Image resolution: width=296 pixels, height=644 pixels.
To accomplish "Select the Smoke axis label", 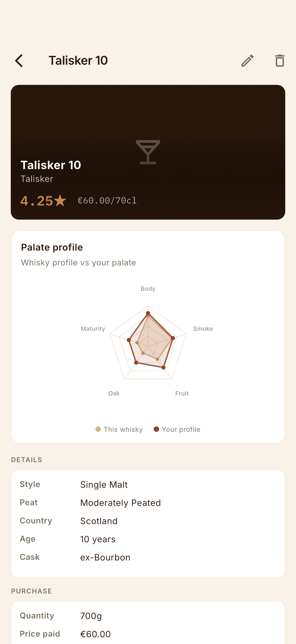I will [x=203, y=329].
